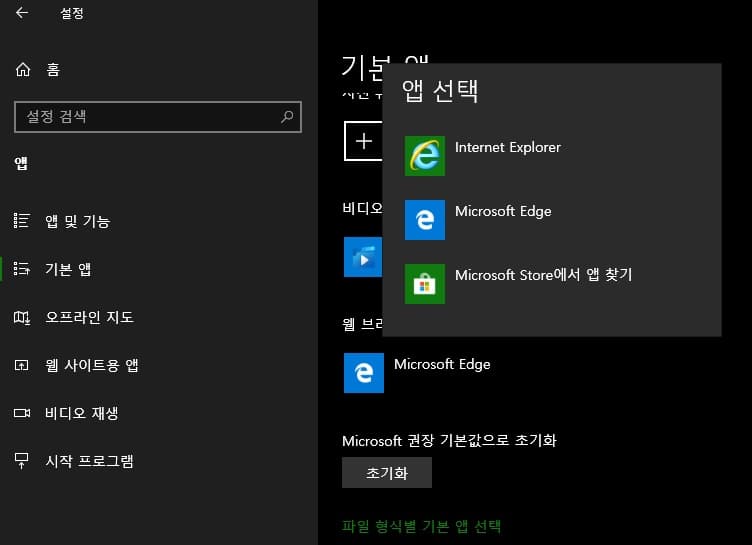Click the Microsoft Store bag icon
Viewport: 752px width, 545px height.
tap(425, 284)
